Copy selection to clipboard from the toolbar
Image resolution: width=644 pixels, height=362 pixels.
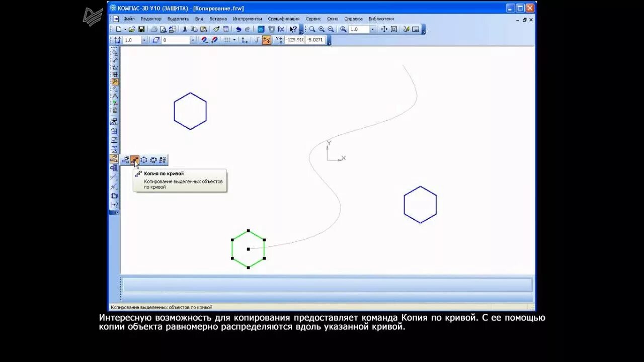click(194, 29)
